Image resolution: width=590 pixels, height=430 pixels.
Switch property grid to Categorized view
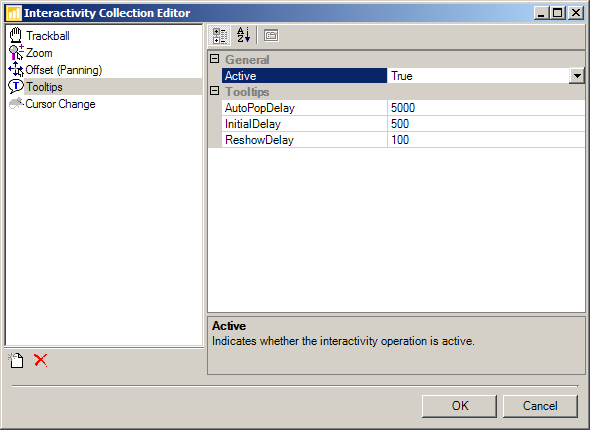pyautogui.click(x=220, y=36)
